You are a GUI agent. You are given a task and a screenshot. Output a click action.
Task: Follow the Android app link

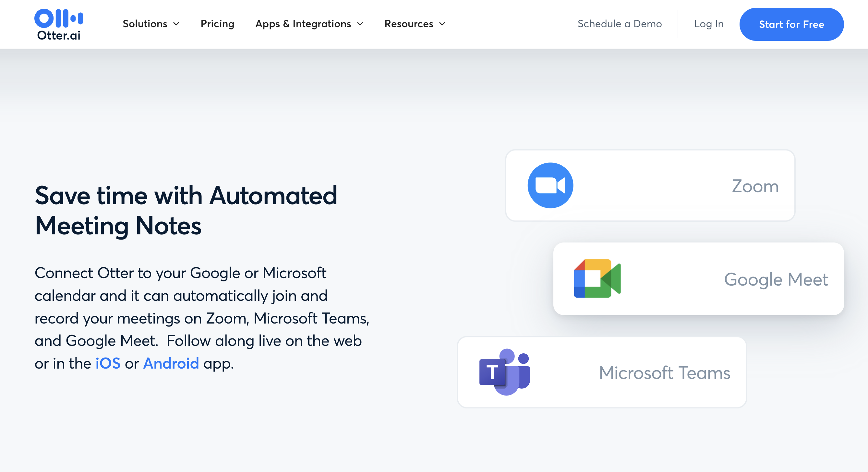coord(171,364)
